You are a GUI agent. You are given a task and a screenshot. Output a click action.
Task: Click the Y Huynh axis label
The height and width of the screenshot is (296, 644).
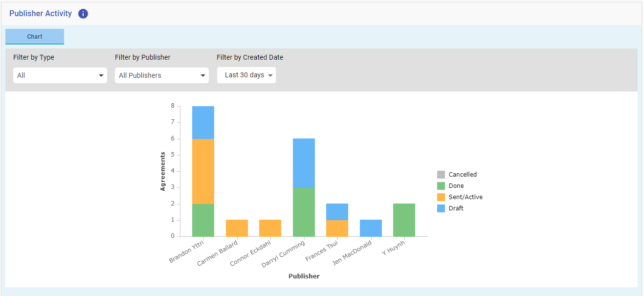point(394,247)
